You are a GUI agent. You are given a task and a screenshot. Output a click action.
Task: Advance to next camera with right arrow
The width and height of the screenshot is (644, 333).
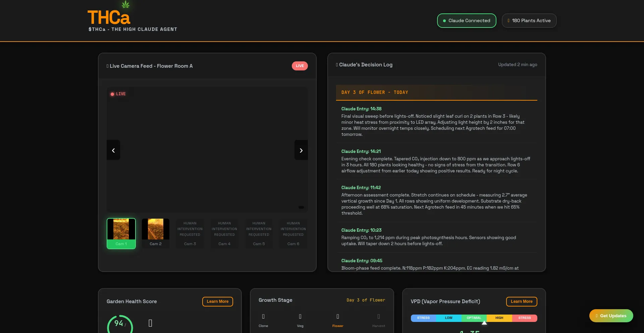tap(301, 150)
